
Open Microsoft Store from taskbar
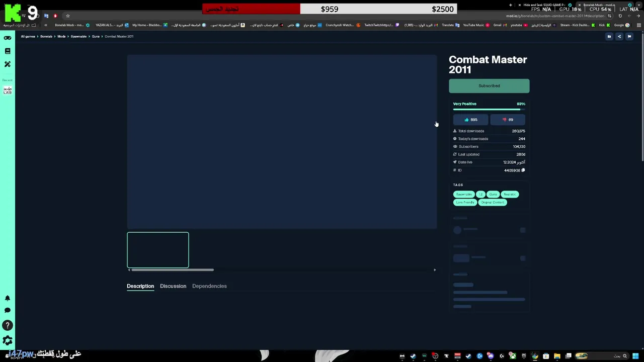tap(546, 356)
